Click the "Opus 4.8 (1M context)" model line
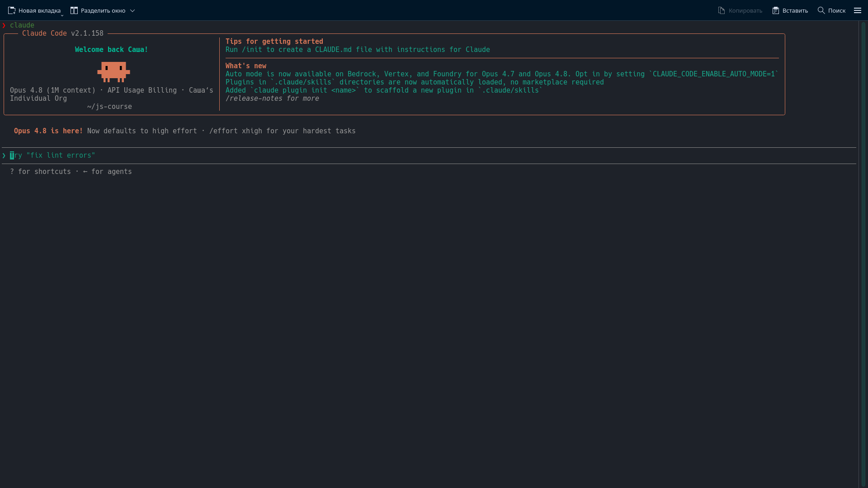The width and height of the screenshot is (868, 488). pyautogui.click(x=53, y=90)
